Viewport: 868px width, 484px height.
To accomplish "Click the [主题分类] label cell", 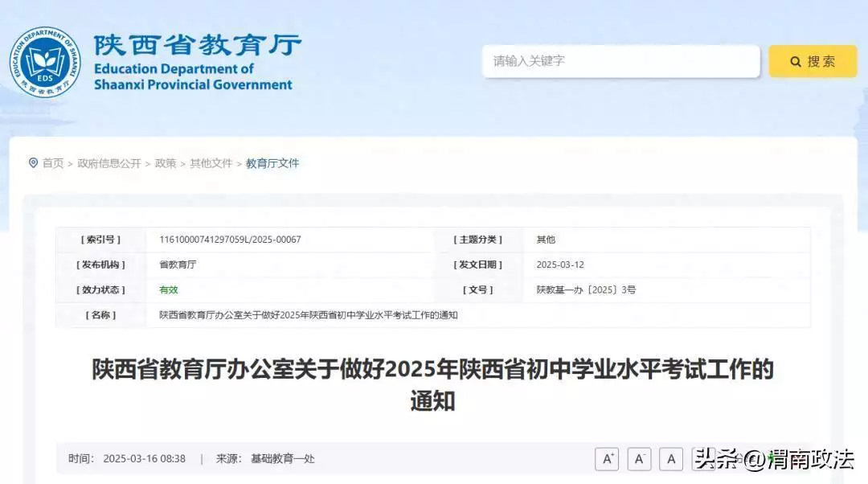I will 477,240.
